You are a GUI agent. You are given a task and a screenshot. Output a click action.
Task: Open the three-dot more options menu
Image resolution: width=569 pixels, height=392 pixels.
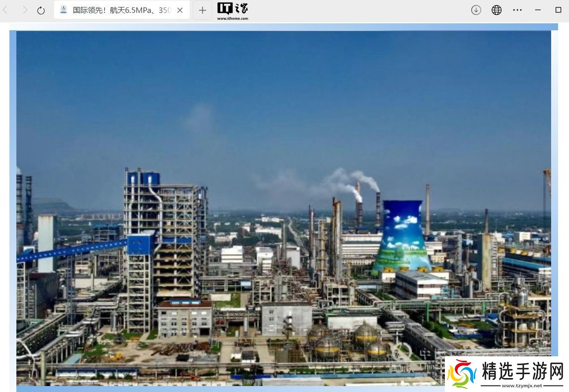tap(517, 10)
